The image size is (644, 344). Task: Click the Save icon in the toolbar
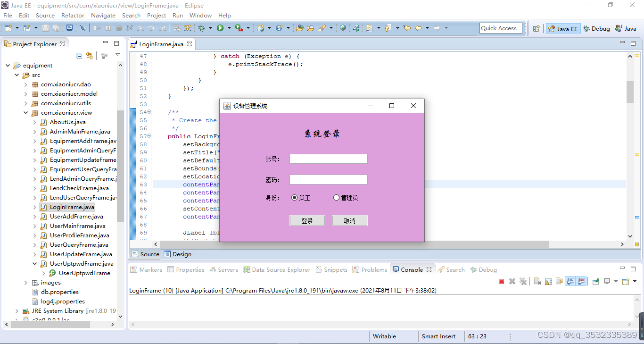[45, 28]
